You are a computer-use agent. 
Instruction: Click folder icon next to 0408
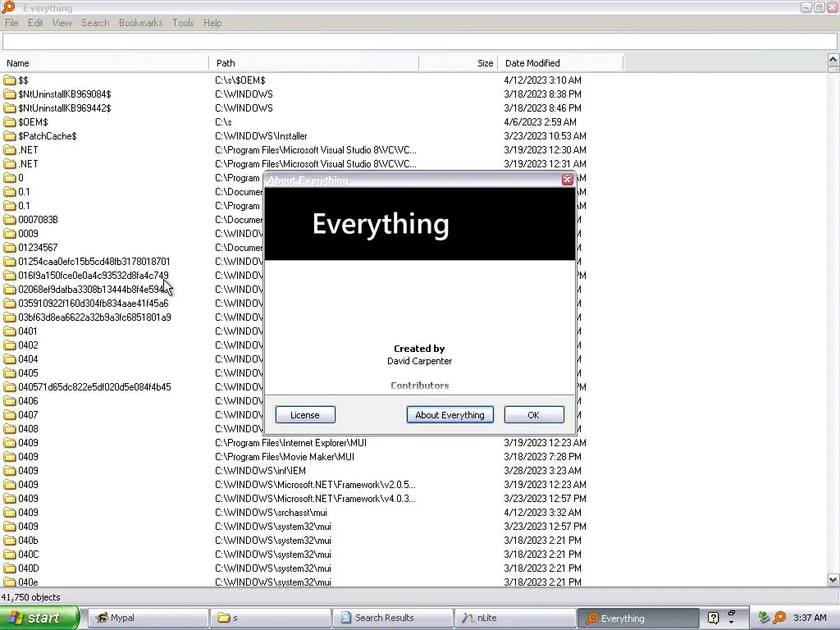coord(10,428)
